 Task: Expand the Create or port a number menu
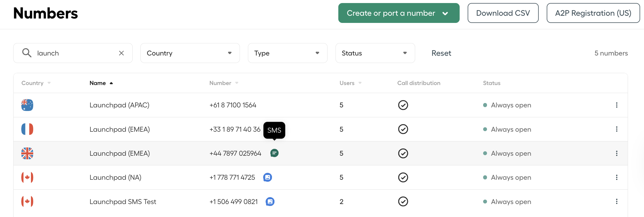pyautogui.click(x=399, y=13)
